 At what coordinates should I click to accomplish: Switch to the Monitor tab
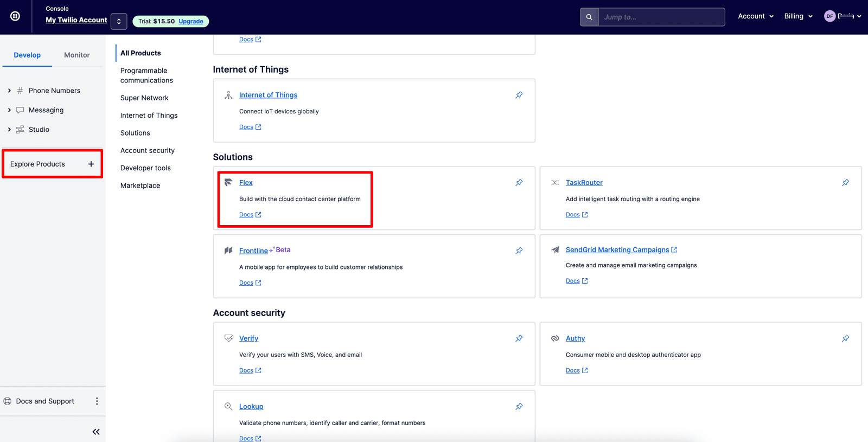point(77,55)
